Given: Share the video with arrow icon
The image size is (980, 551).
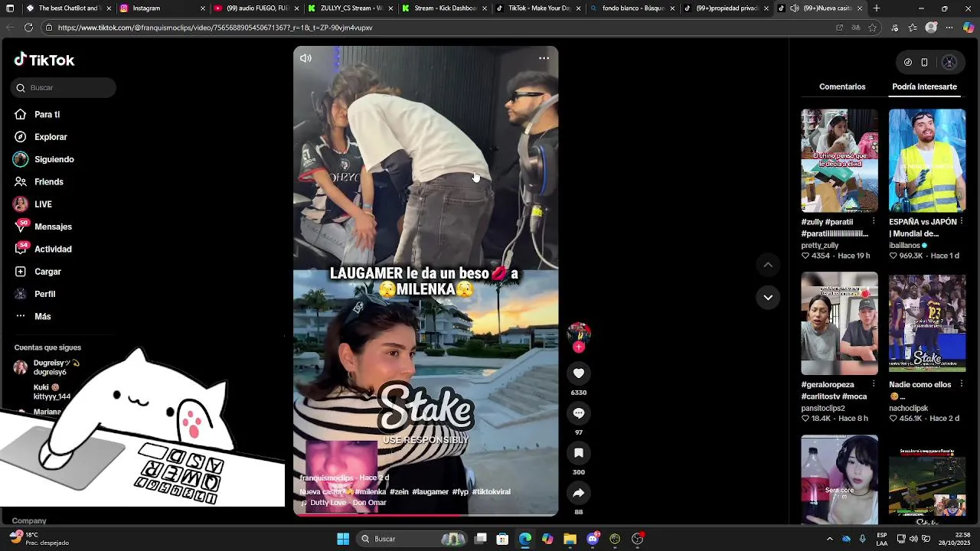Looking at the screenshot, I should point(579,493).
